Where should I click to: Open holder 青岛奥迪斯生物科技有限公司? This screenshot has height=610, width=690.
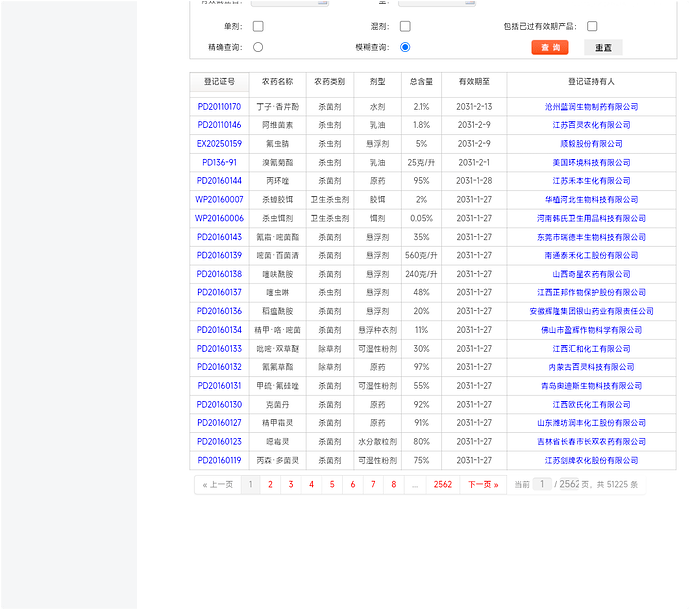[591, 386]
